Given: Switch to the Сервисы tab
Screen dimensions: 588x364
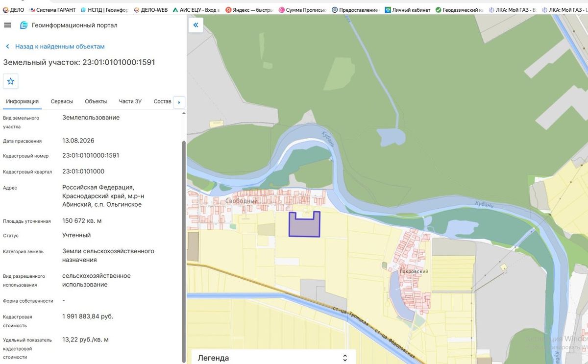Looking at the screenshot, I should point(62,101).
